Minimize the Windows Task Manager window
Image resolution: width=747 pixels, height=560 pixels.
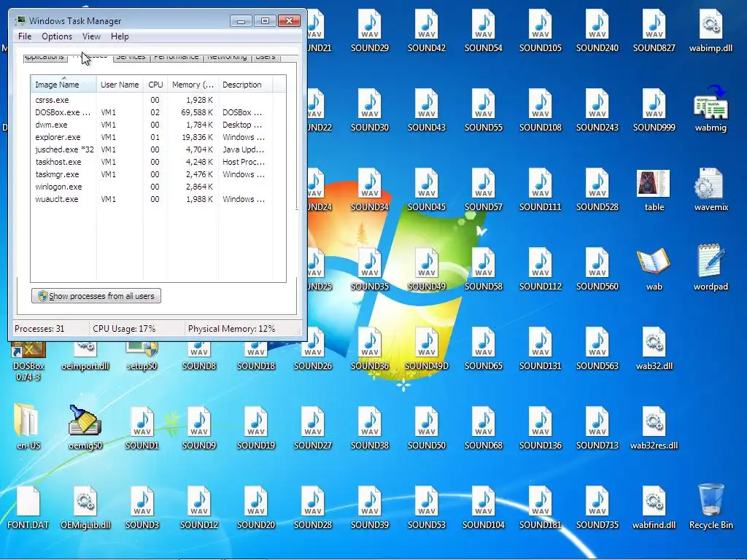click(x=241, y=20)
